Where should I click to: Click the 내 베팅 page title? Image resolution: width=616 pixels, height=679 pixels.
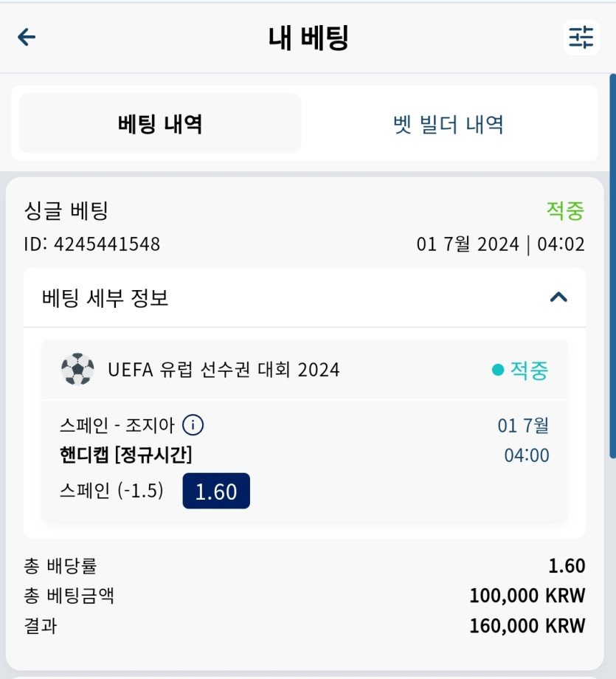tap(308, 38)
